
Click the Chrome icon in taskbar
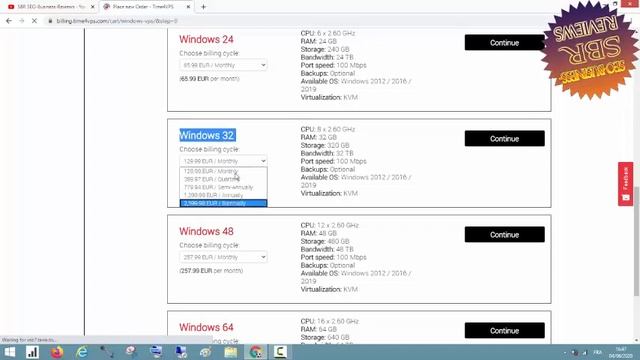tap(256, 352)
